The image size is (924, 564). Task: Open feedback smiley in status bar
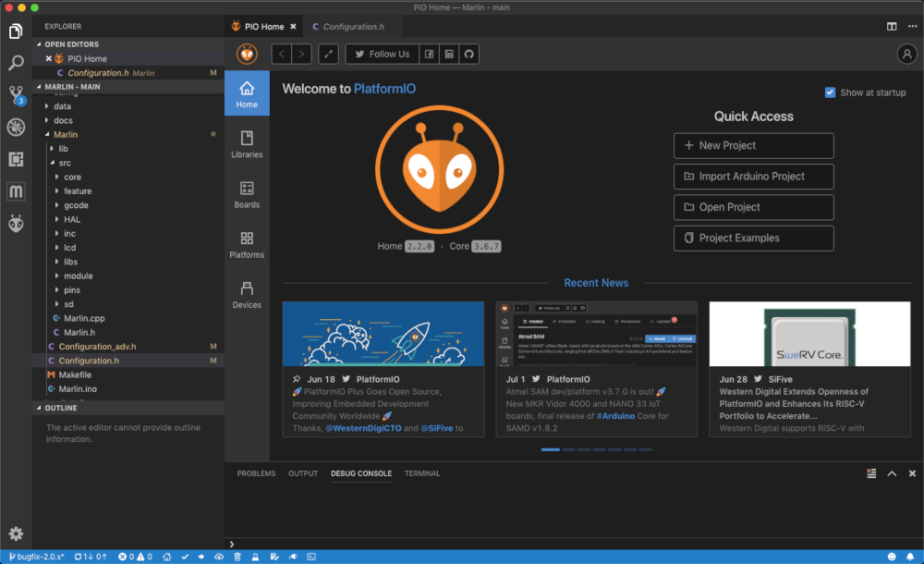[892, 557]
